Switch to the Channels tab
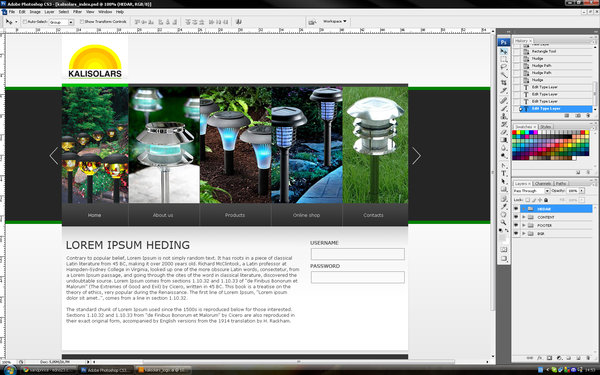Image resolution: width=600 pixels, height=375 pixels. [x=543, y=184]
